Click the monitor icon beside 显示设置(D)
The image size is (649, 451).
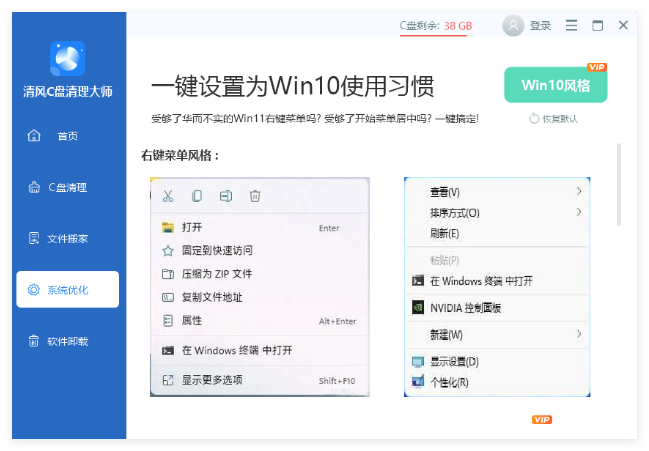418,362
